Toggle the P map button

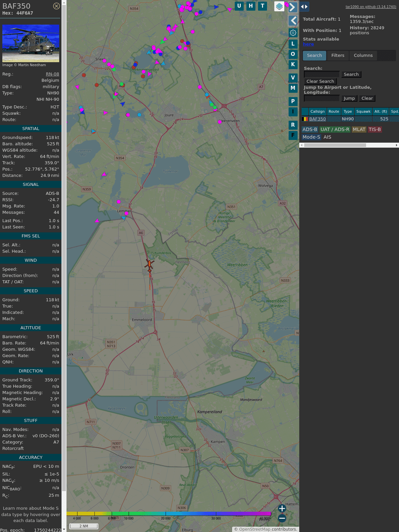click(x=293, y=101)
